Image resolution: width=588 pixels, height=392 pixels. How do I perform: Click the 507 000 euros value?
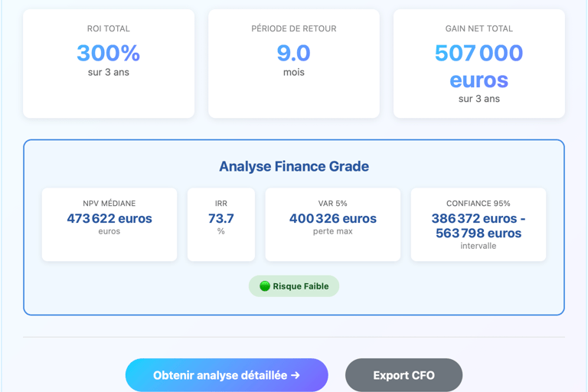point(479,67)
